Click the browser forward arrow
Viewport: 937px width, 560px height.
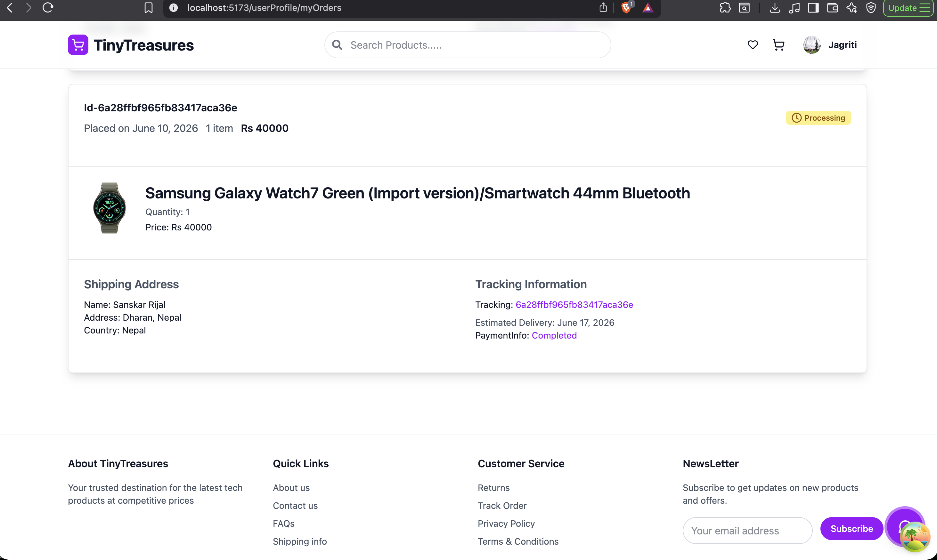(x=28, y=8)
